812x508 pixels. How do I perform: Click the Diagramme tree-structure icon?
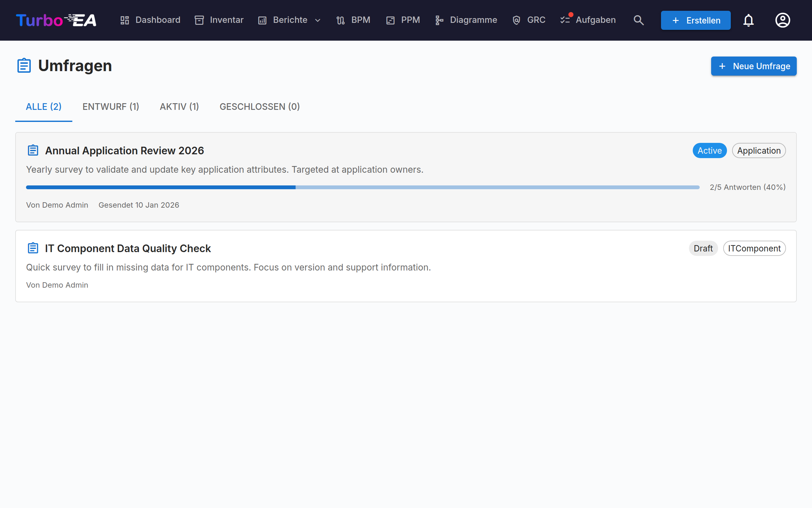pyautogui.click(x=439, y=20)
